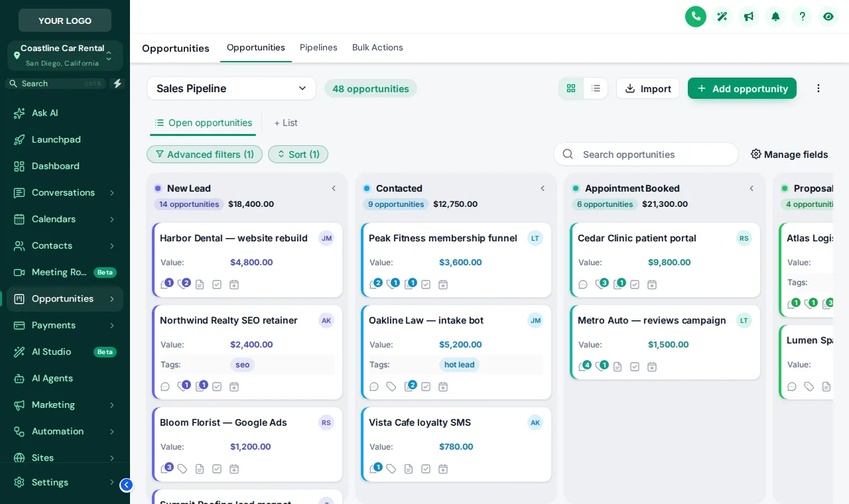Screen dimensions: 849x504
Task: Open the magic wand AI icon
Action: [722, 17]
